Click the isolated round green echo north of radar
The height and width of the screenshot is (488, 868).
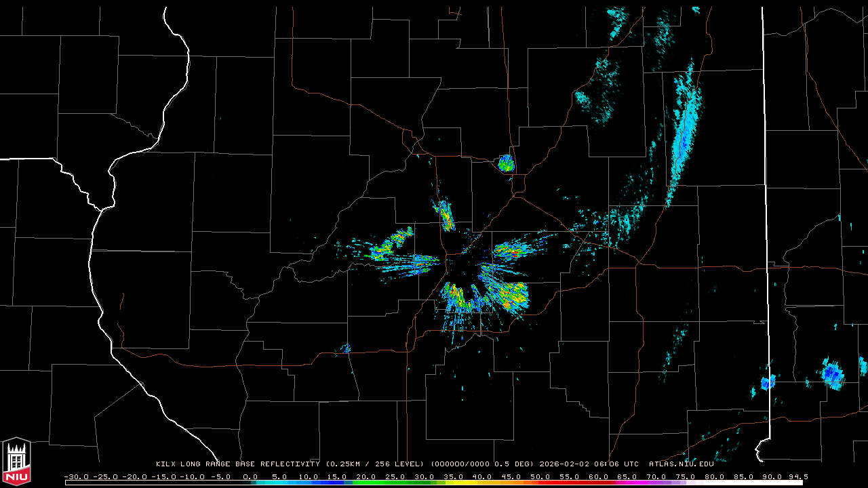point(506,163)
